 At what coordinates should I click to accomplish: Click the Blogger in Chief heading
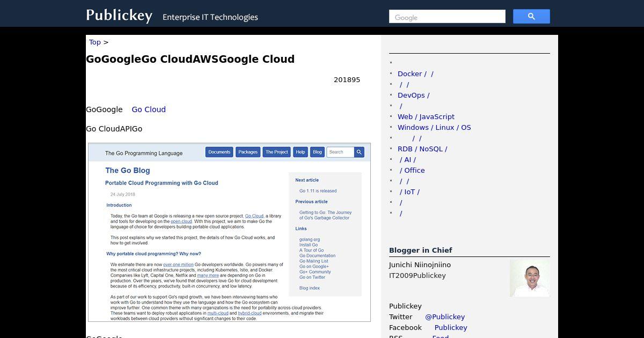click(421, 251)
